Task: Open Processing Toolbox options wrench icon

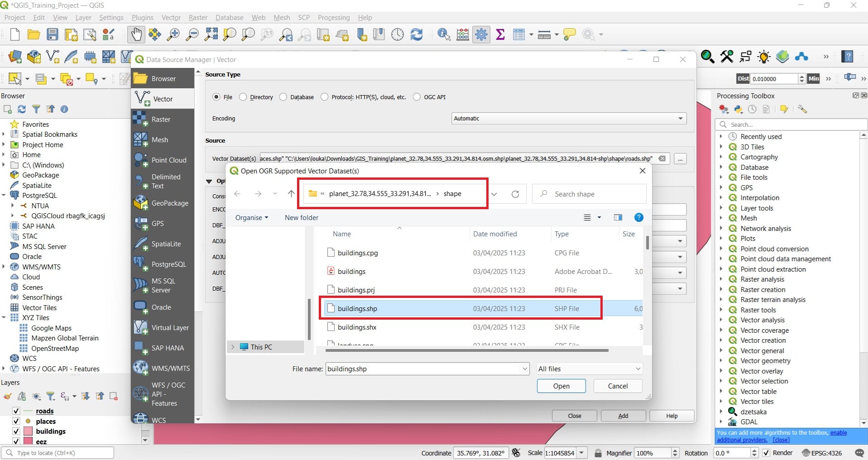Action: pos(802,109)
